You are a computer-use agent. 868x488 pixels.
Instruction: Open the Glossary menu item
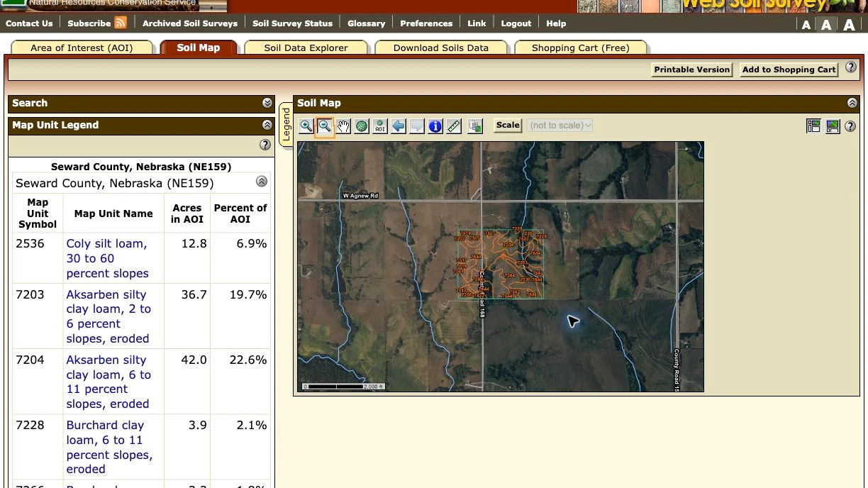[366, 23]
